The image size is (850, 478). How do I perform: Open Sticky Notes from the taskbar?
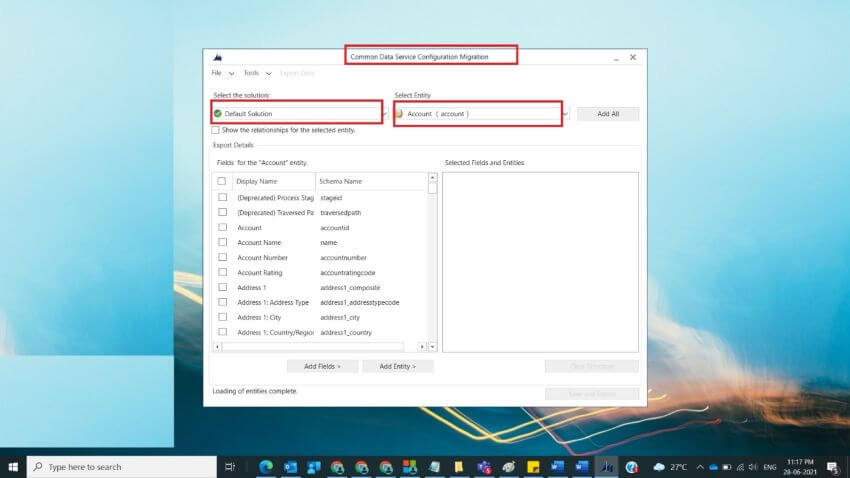[x=533, y=467]
